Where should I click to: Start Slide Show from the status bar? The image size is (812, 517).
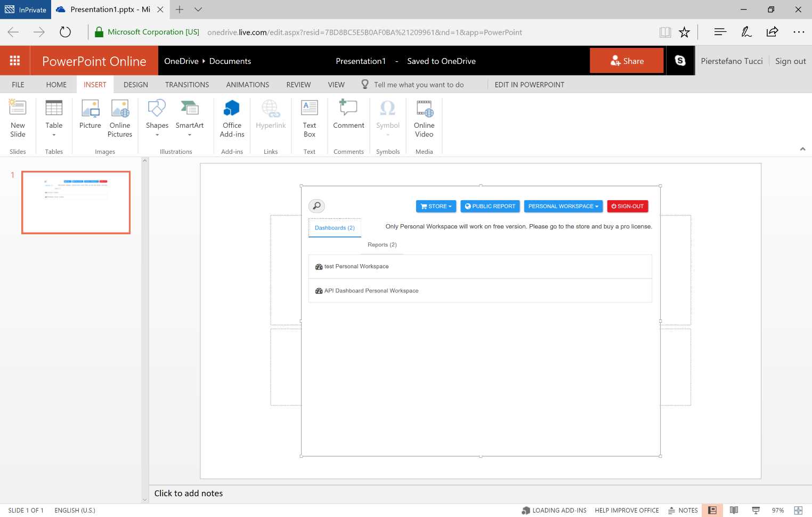pyautogui.click(x=756, y=510)
